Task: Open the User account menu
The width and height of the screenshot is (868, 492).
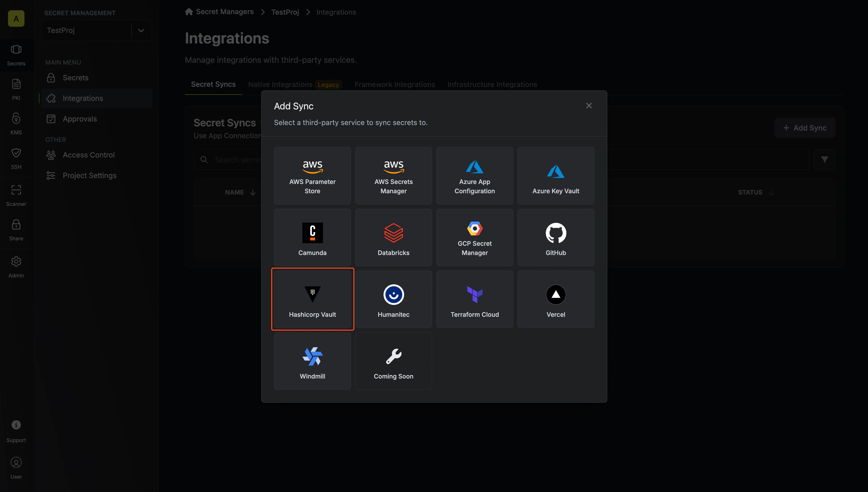Action: tap(16, 468)
